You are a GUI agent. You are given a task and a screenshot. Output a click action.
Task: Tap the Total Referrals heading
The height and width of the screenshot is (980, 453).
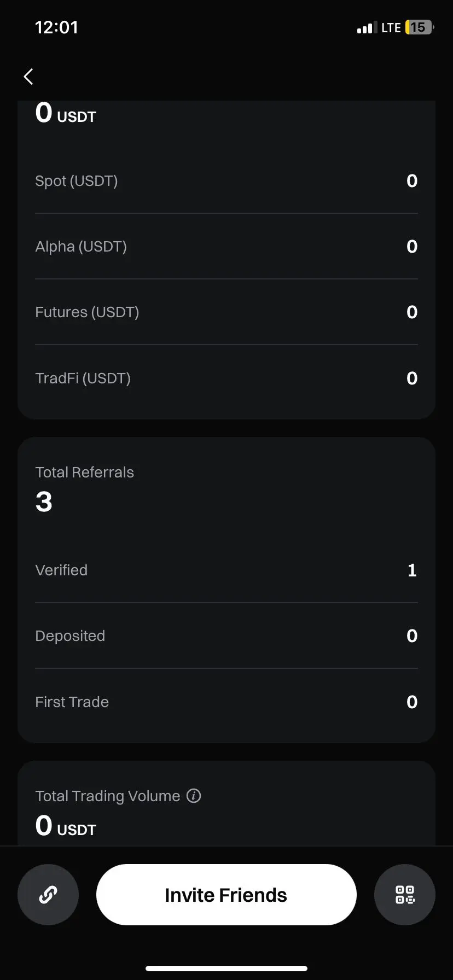tap(85, 472)
